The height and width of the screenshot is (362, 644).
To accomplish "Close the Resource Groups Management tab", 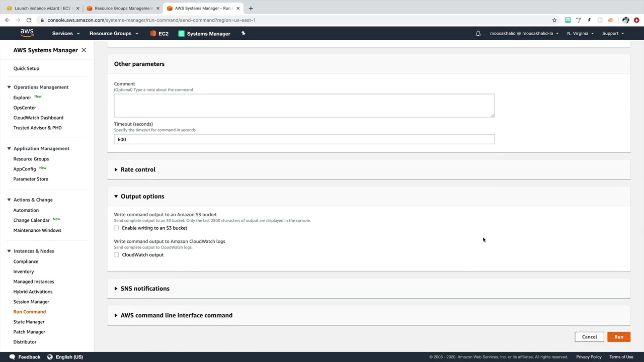I will pyautogui.click(x=158, y=8).
